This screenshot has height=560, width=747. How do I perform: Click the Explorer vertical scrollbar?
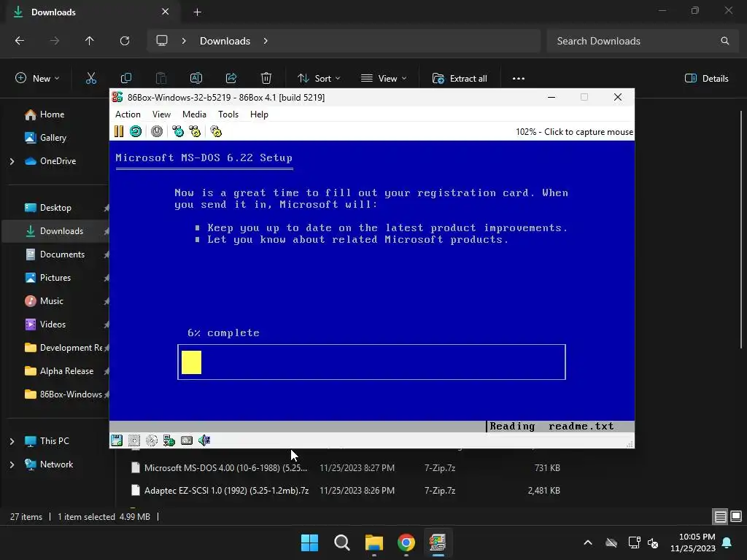(x=741, y=230)
